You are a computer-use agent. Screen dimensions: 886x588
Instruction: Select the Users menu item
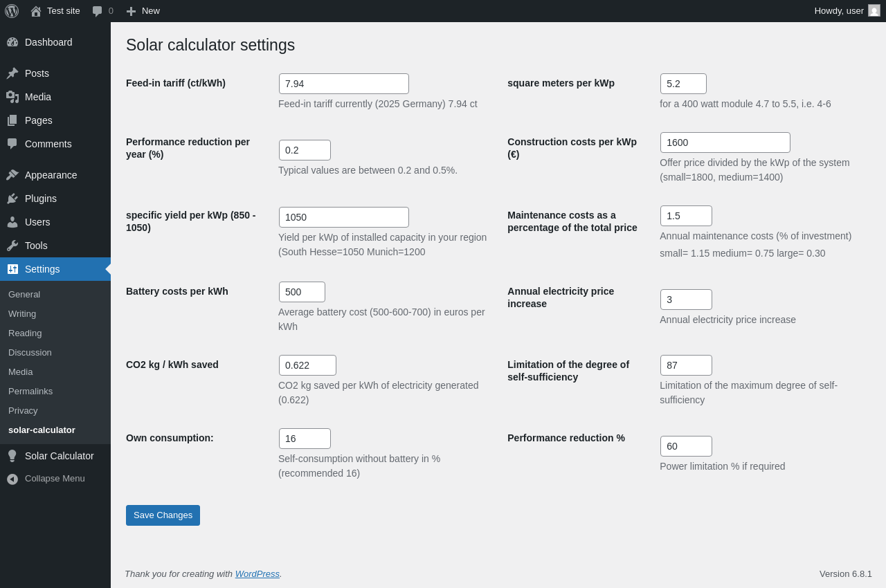(37, 222)
